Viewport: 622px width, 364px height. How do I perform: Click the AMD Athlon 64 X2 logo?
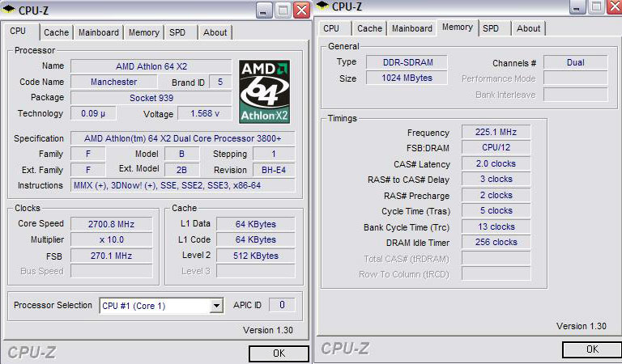point(265,91)
